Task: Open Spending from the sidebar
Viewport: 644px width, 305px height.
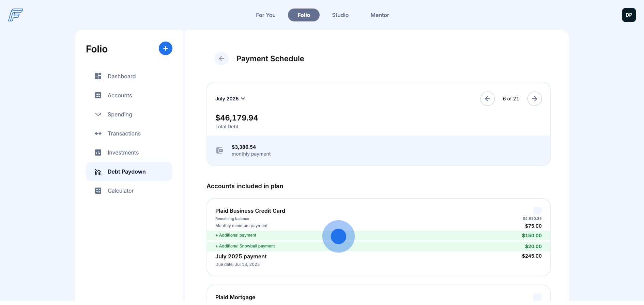Action: click(x=120, y=114)
